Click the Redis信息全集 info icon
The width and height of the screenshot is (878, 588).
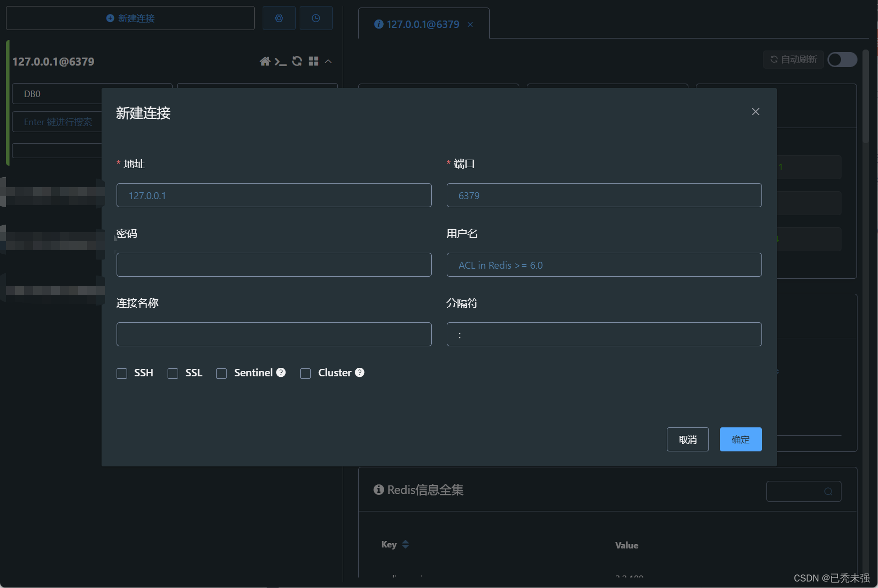pos(379,489)
